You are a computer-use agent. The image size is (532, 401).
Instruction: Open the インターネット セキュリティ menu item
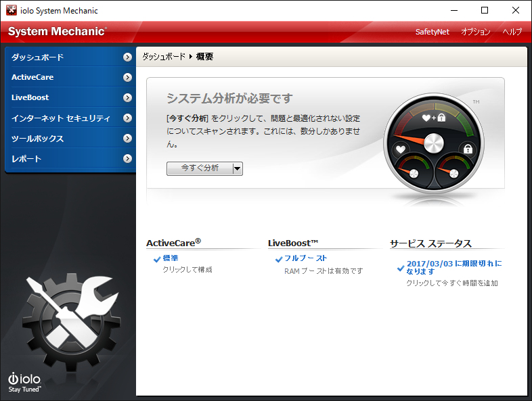(70, 118)
